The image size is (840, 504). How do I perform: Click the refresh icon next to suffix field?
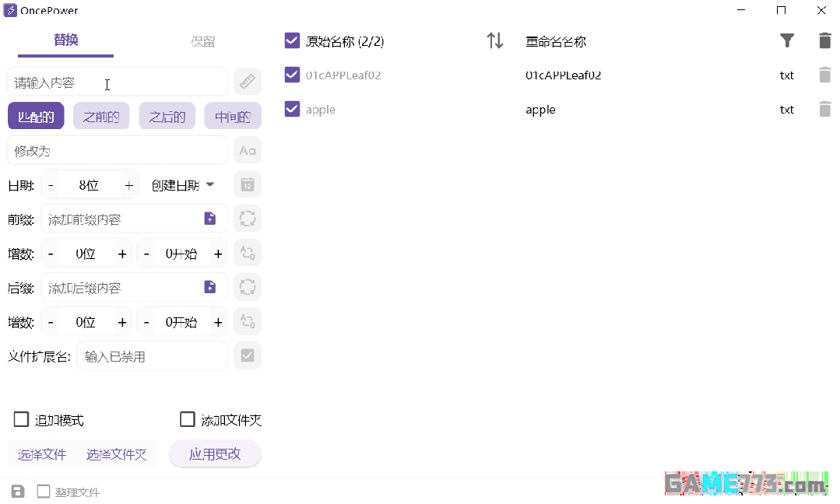(x=247, y=287)
